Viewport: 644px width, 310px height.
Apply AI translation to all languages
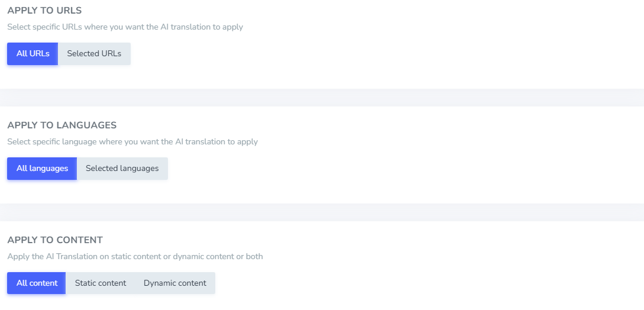coord(42,168)
